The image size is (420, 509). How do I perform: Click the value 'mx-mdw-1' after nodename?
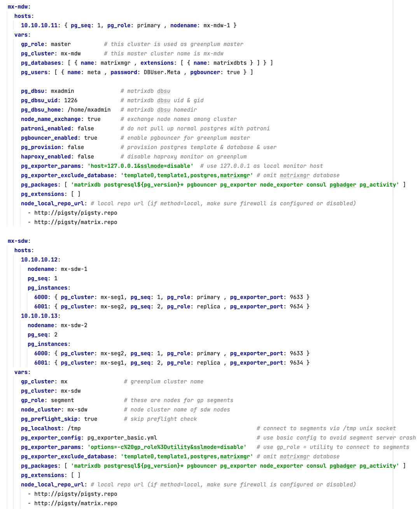click(x=217, y=25)
